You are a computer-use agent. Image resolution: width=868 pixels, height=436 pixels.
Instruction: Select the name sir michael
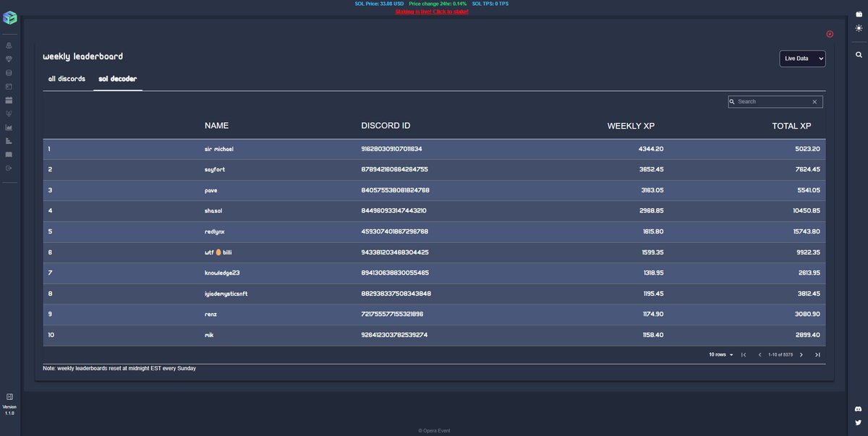tap(219, 149)
